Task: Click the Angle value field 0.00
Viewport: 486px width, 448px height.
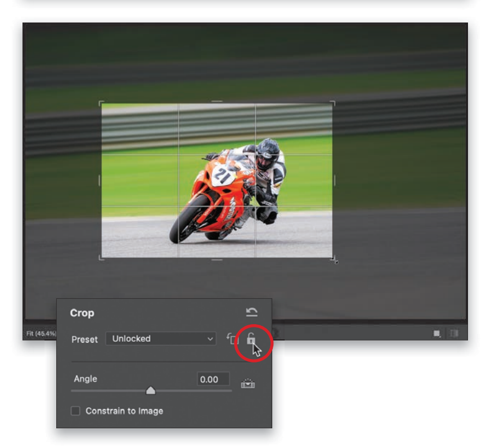Action: point(213,379)
